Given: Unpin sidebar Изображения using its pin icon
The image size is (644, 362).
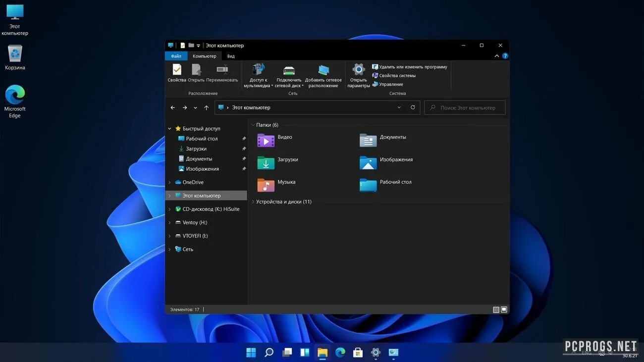Looking at the screenshot, I should tap(244, 169).
